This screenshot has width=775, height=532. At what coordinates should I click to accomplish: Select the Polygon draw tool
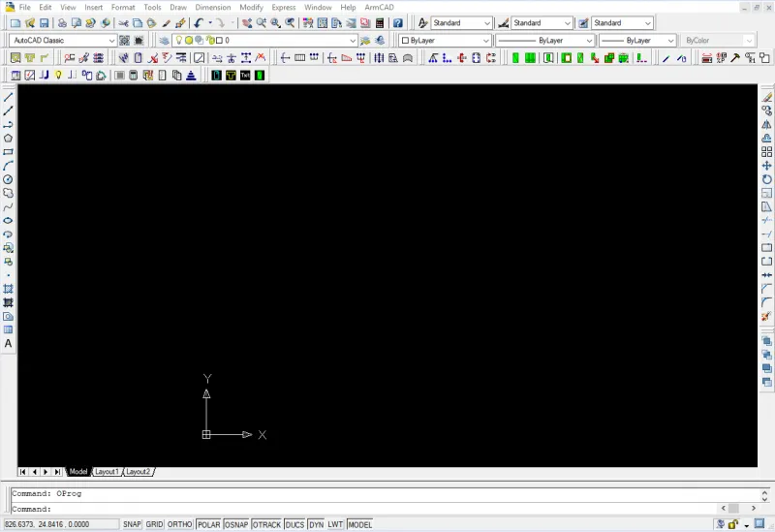(x=8, y=139)
